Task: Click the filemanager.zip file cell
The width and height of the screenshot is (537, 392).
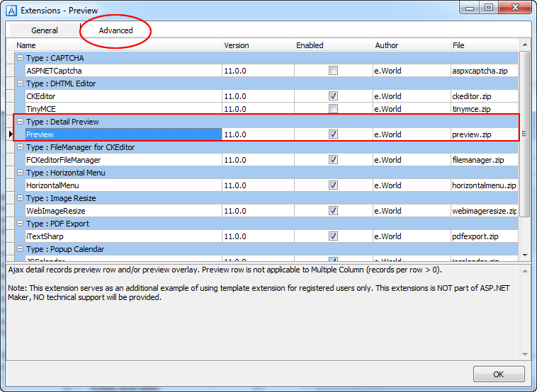Action: pyautogui.click(x=485, y=160)
